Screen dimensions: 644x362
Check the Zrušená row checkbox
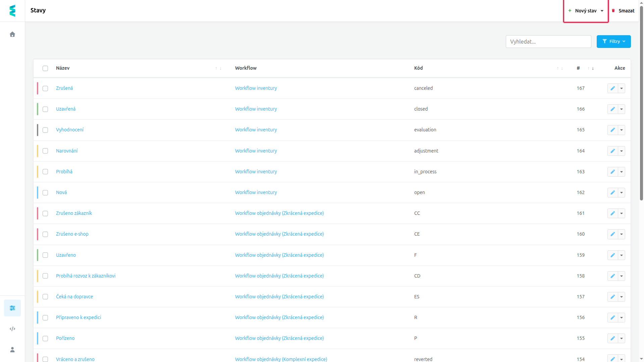pos(45,88)
